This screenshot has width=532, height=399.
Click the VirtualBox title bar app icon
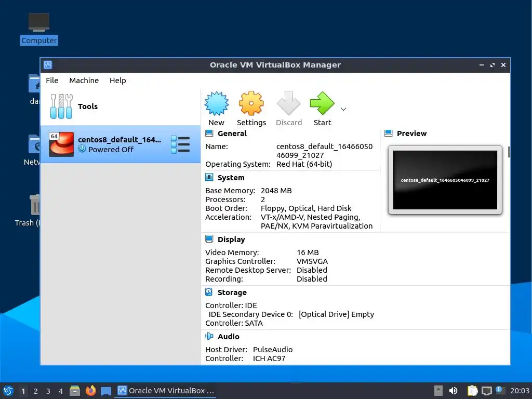[48, 65]
